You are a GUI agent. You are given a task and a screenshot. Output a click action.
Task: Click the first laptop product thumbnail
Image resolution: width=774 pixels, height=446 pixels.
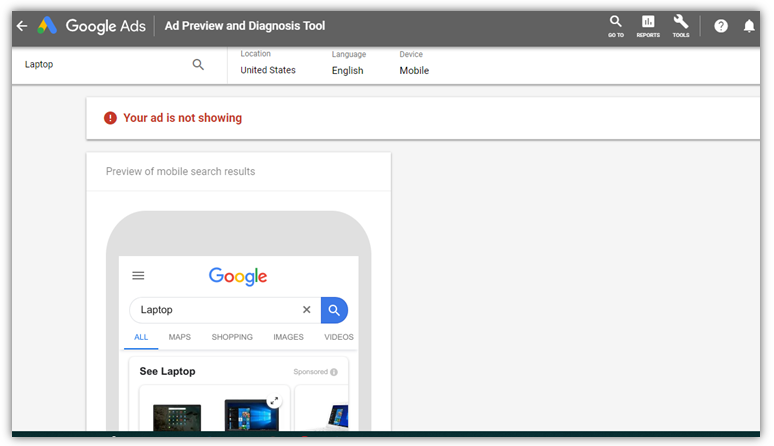[177, 417]
